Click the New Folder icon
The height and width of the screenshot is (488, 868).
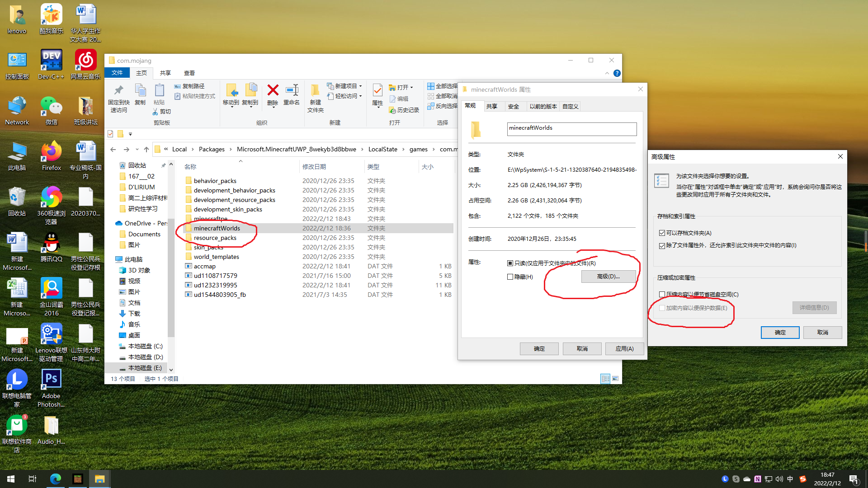coord(315,91)
